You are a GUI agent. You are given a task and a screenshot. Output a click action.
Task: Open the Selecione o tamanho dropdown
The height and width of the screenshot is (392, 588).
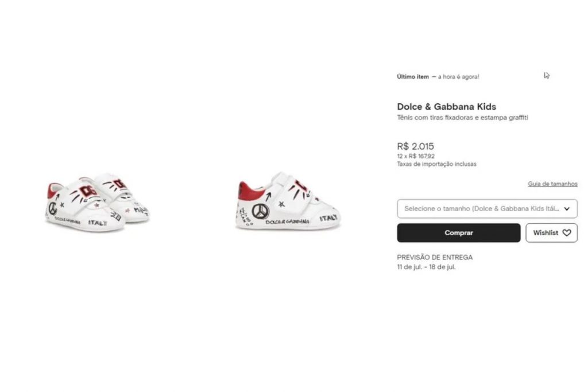click(482, 209)
